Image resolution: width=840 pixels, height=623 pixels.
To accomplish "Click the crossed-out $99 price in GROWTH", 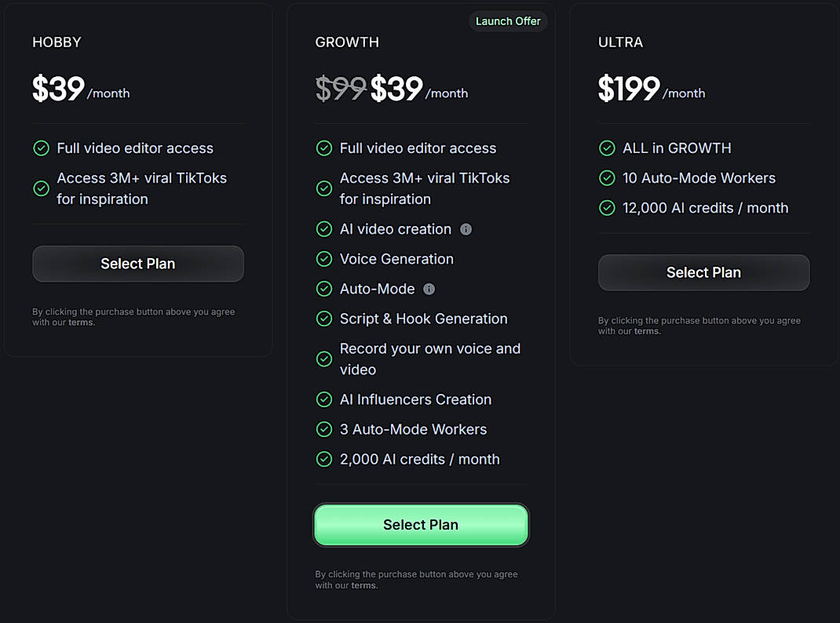I will (x=341, y=89).
